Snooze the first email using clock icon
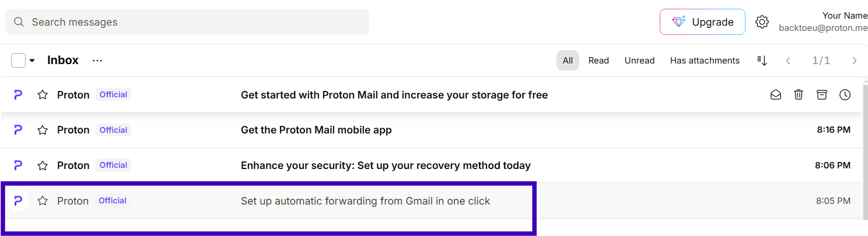This screenshot has height=236, width=868. (845, 94)
